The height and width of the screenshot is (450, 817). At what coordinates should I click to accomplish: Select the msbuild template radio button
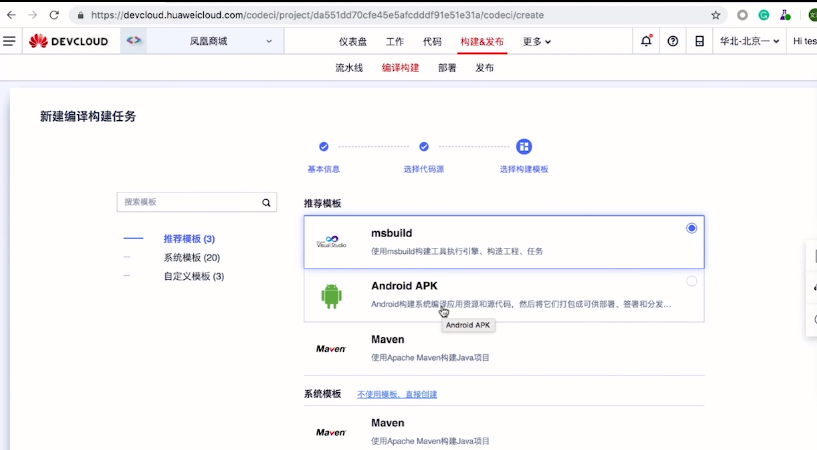click(691, 228)
